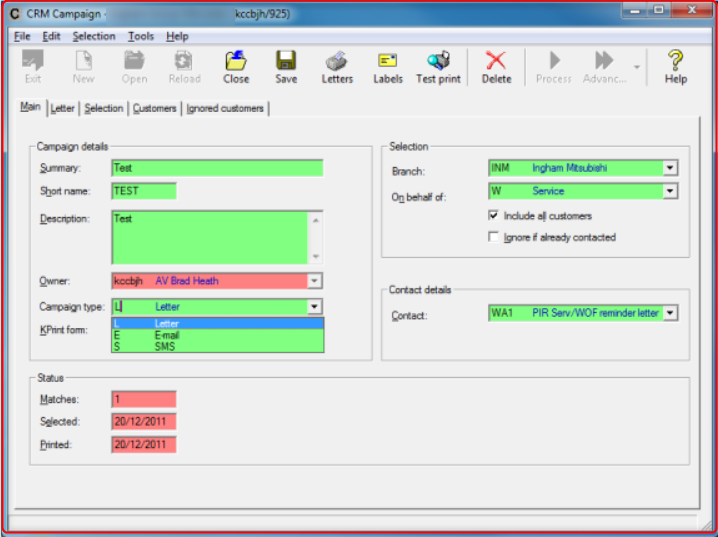This screenshot has width=718, height=537.
Task: Delete the campaign with the red X icon
Action: click(496, 62)
